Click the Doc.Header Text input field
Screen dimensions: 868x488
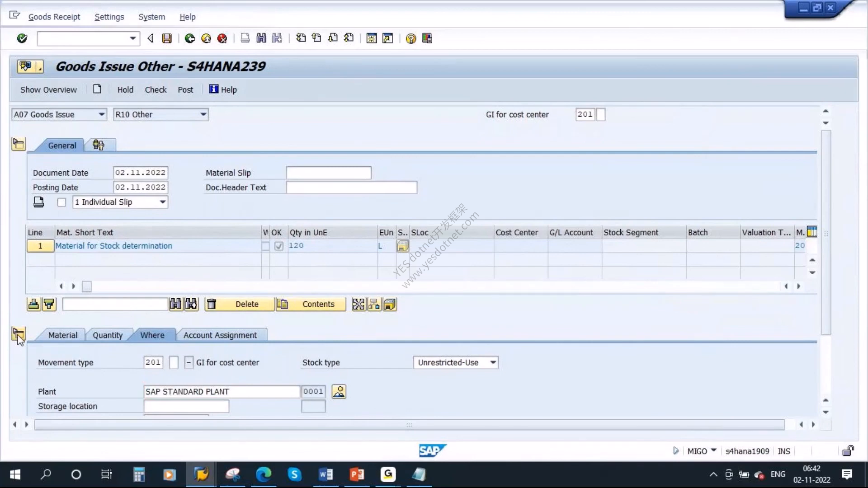click(x=351, y=188)
